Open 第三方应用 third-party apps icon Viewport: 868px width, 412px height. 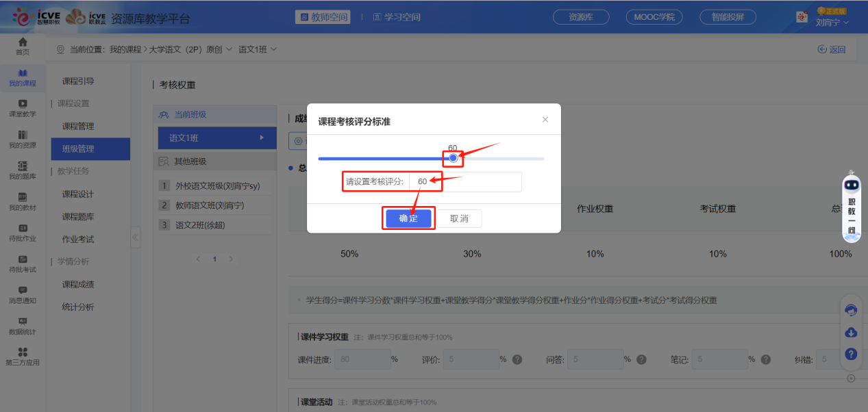coord(23,355)
